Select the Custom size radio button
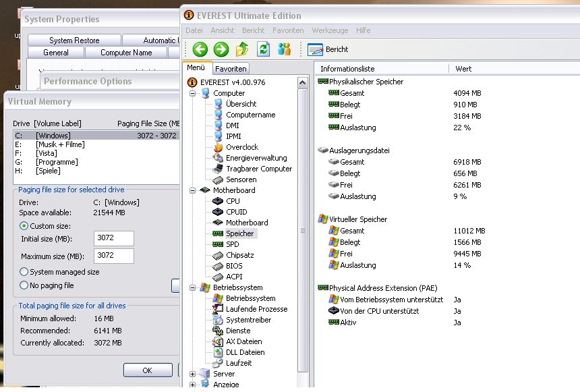This screenshot has height=392, width=580. tap(24, 226)
